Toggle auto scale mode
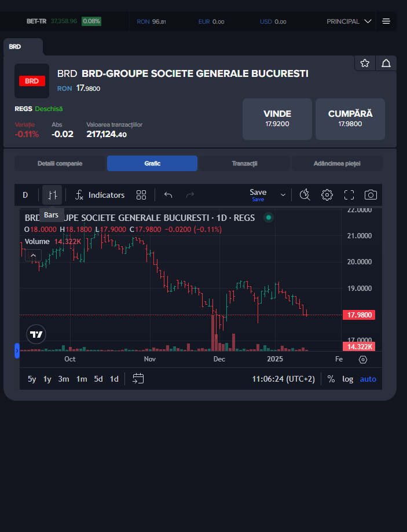The height and width of the screenshot is (532, 407). [368, 379]
